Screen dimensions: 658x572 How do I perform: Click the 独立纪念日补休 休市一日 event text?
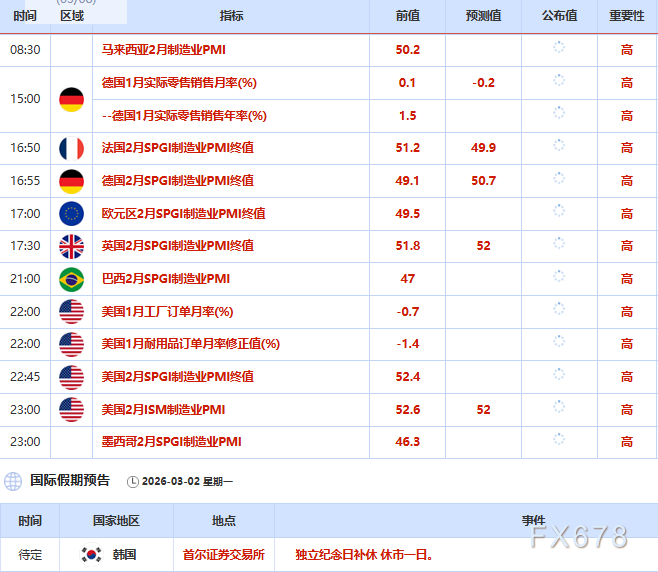click(364, 554)
